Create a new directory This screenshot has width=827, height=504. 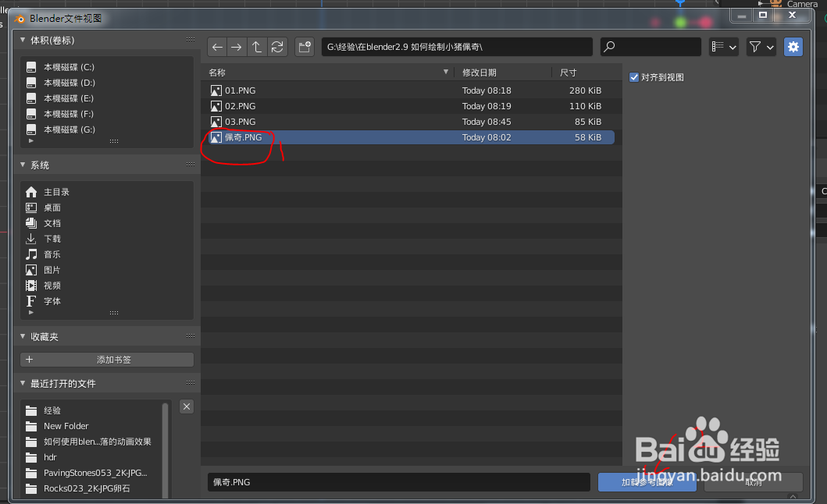click(305, 47)
